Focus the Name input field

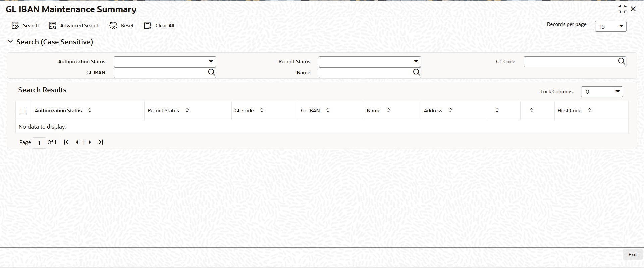366,73
